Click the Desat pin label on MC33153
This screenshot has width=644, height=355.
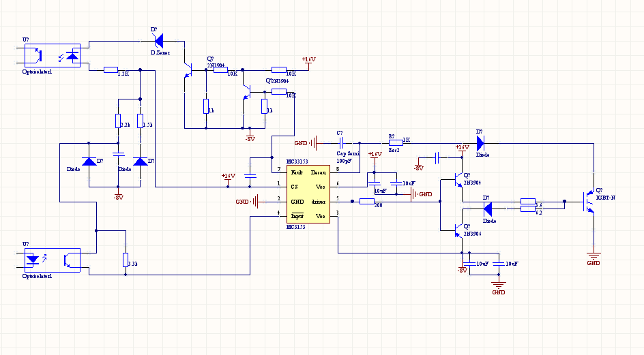319,172
